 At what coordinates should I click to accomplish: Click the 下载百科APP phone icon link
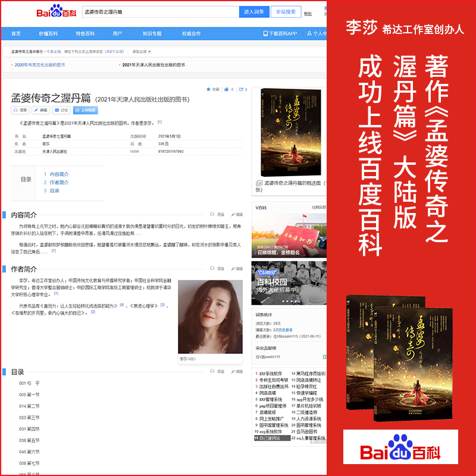[x=280, y=34]
